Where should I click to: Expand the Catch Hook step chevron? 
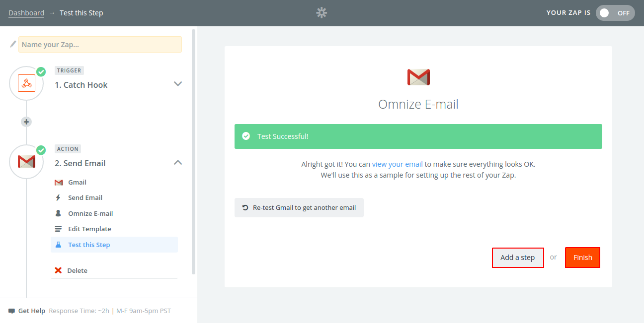point(178,84)
